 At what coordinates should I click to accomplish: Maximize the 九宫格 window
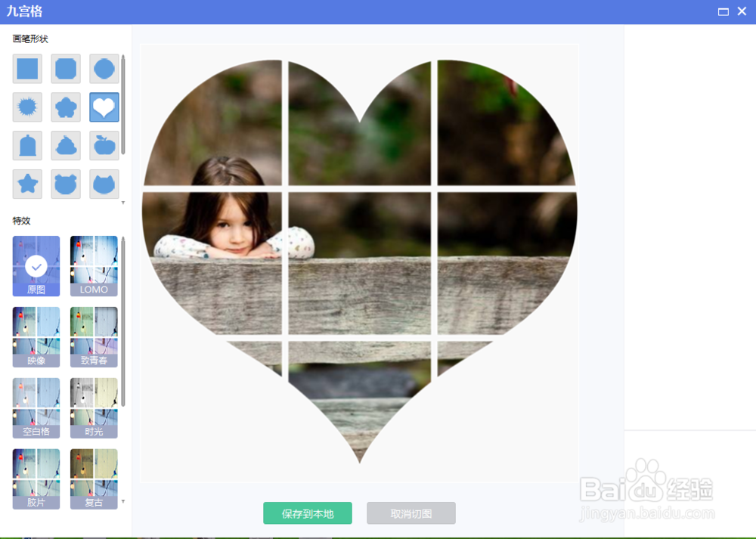[x=723, y=11]
